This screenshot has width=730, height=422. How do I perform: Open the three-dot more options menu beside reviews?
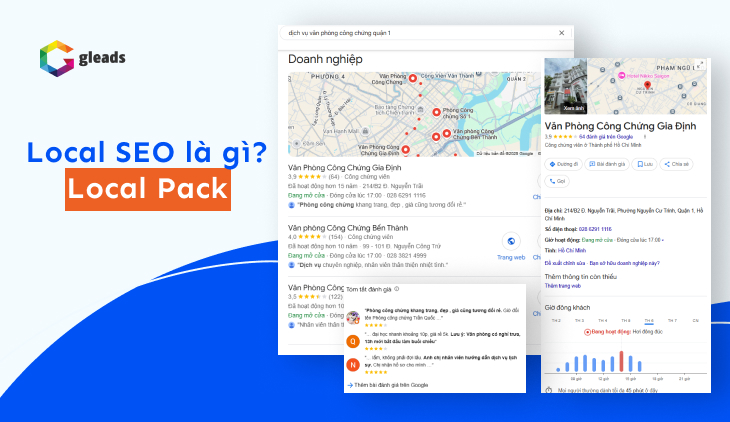click(645, 137)
